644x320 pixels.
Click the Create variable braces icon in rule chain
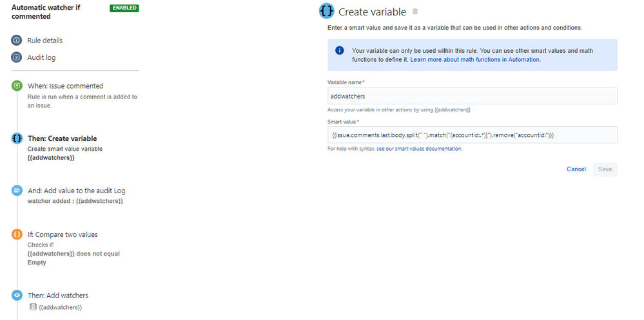point(17,138)
